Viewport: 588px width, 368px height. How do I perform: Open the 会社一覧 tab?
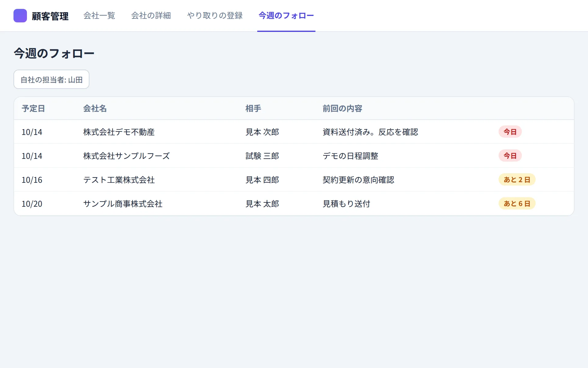click(99, 16)
